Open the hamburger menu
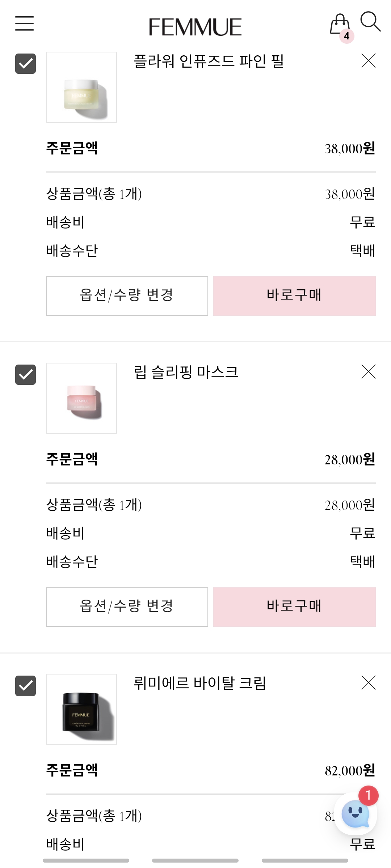The width and height of the screenshot is (391, 868). [24, 24]
